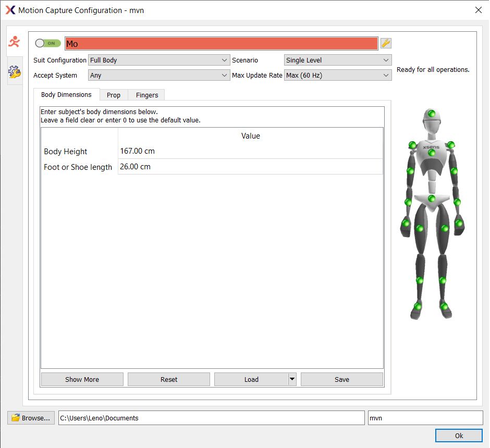Open the Suit Configuration dropdown

click(x=158, y=60)
